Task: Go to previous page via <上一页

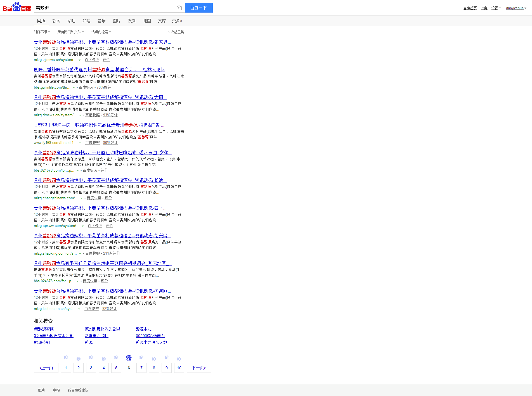Action: tap(46, 368)
